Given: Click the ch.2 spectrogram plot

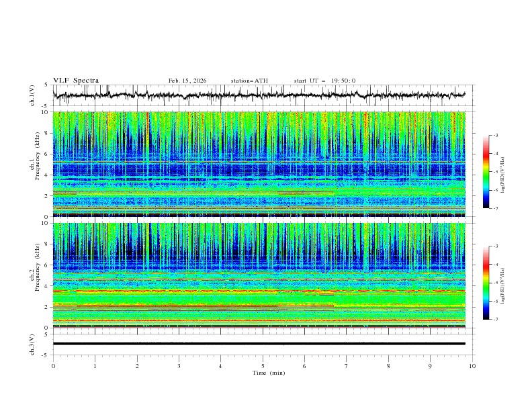Looking at the screenshot, I should tap(259, 275).
